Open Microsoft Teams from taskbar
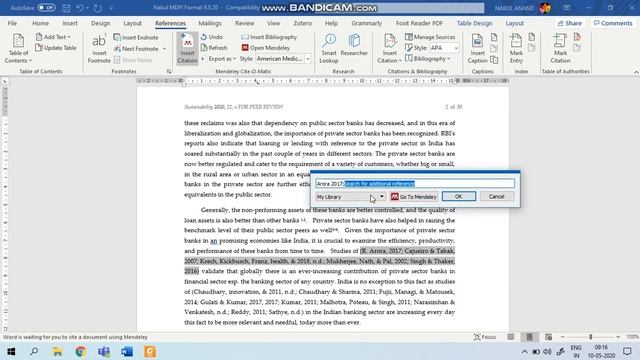 coord(104,351)
